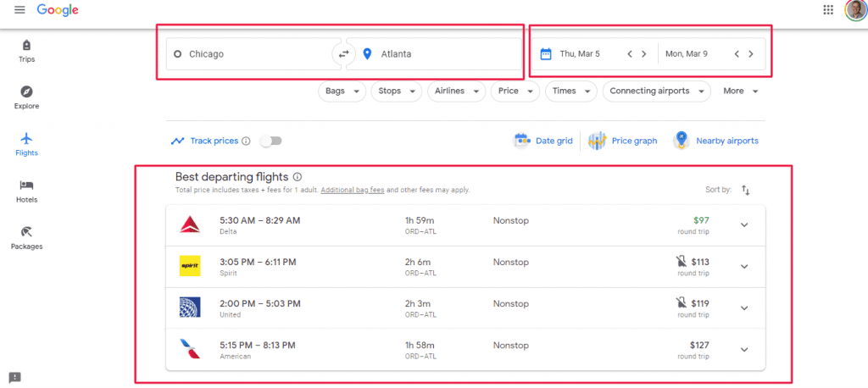Go to Trips in sidebar
Viewport: 868px width, 388px height.
(26, 52)
